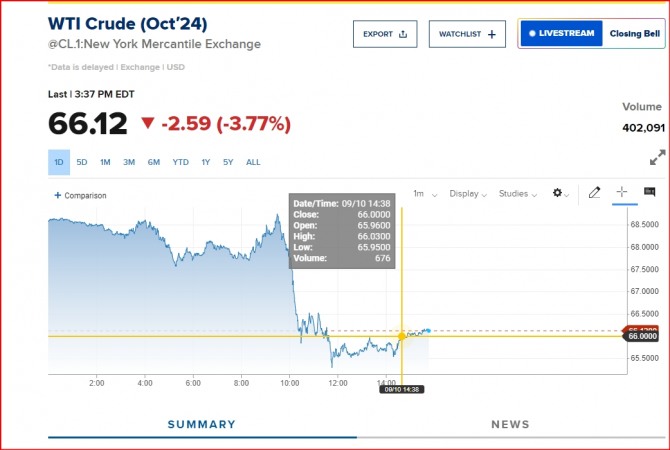Toggle the crosshair tool
Viewport: 670px width, 450px height.
(x=621, y=193)
